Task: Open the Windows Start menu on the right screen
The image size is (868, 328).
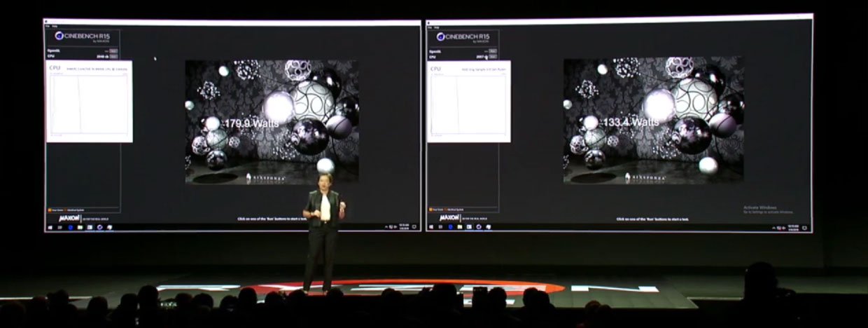Action: tap(431, 227)
